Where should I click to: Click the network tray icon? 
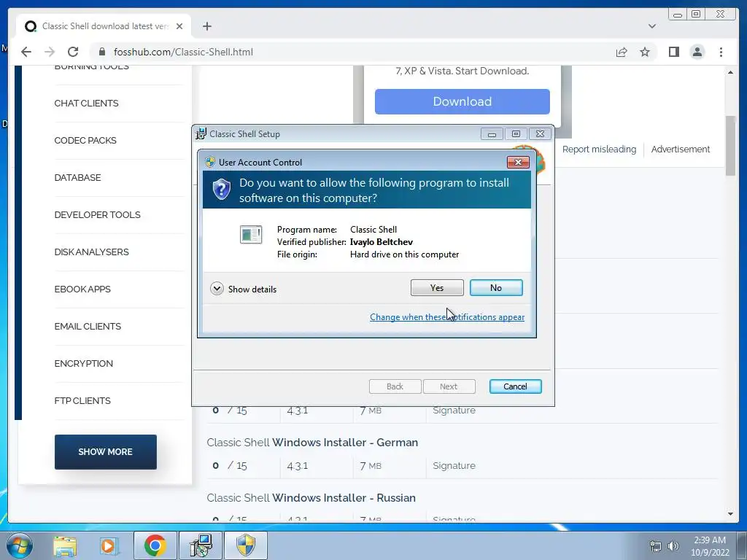pyautogui.click(x=656, y=546)
